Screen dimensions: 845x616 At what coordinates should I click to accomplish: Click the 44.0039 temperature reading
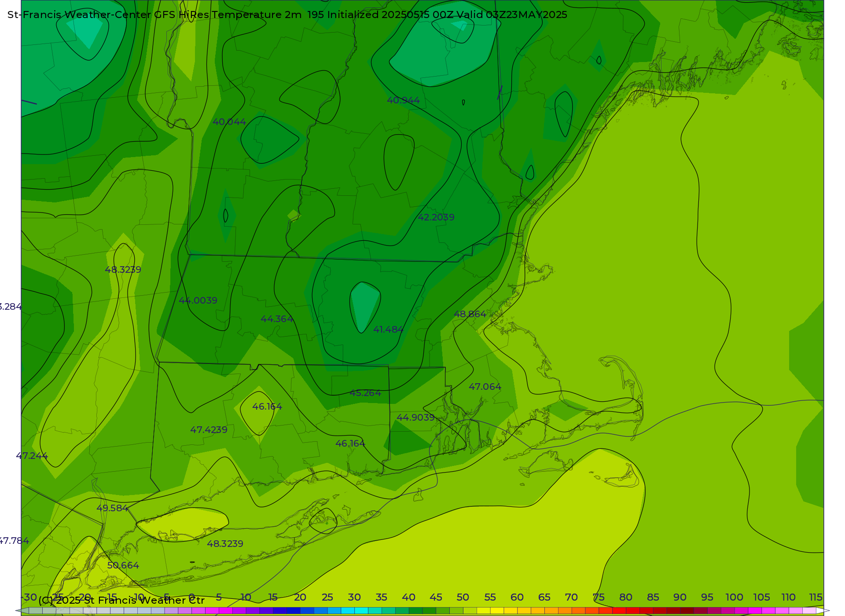pos(198,301)
